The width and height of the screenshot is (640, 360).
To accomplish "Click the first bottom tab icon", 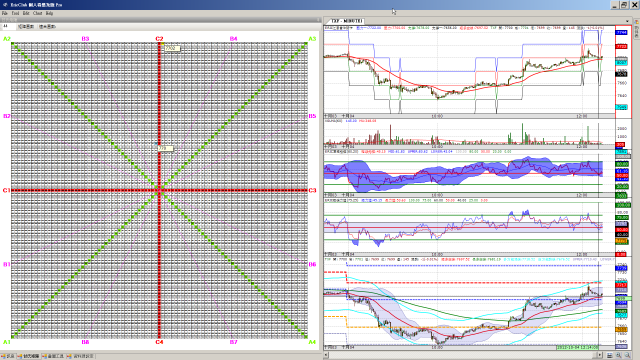I will pyautogui.click(x=4, y=356).
